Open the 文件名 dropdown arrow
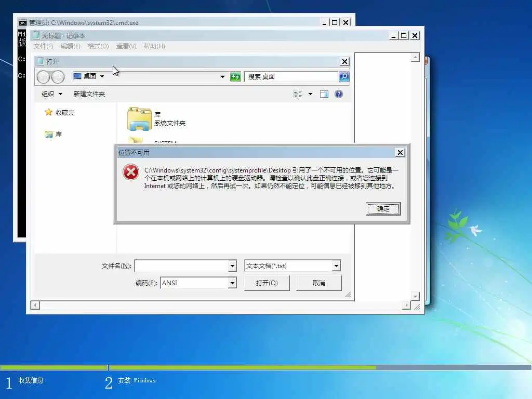 [x=232, y=266]
